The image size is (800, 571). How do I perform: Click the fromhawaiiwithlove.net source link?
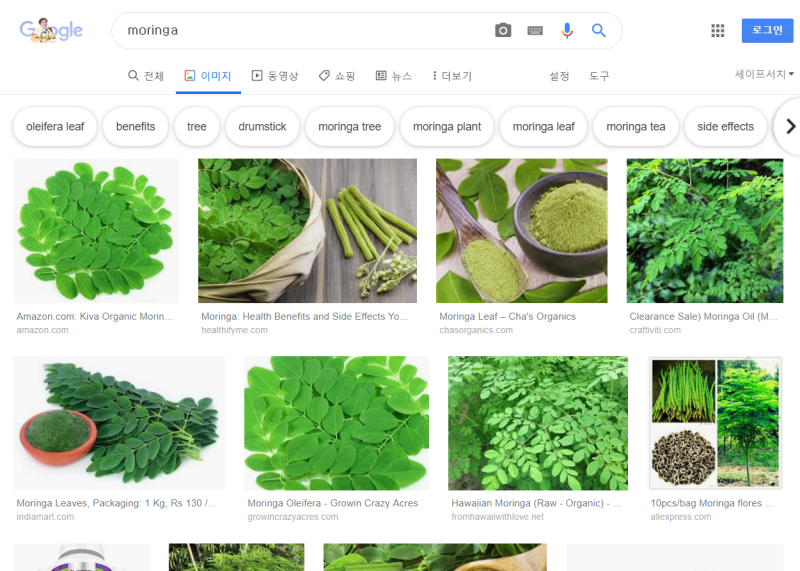[497, 517]
